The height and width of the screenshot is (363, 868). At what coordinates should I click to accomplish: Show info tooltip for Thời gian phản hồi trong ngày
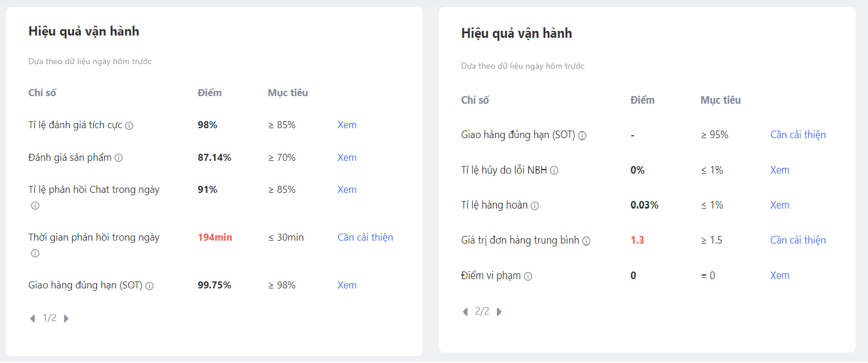(x=35, y=253)
